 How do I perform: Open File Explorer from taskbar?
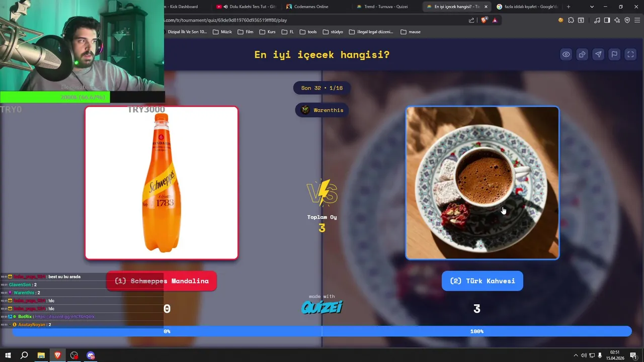point(41,355)
